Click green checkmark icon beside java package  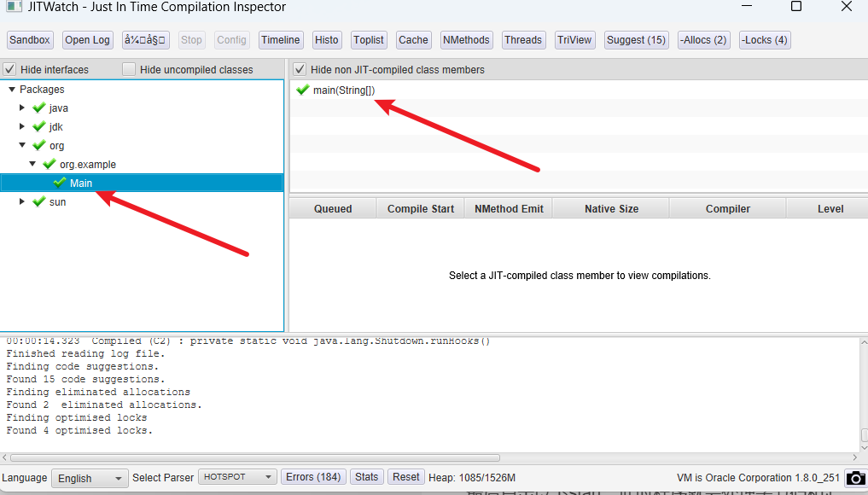tap(38, 108)
